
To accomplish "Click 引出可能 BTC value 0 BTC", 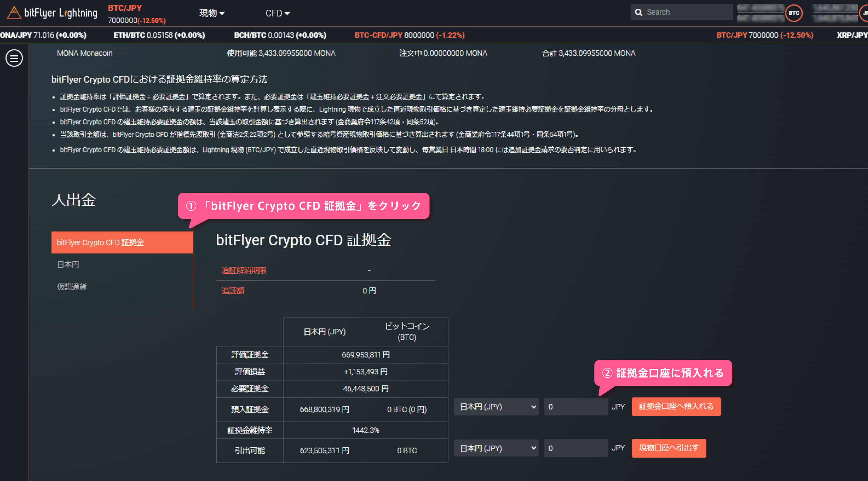I will [407, 450].
